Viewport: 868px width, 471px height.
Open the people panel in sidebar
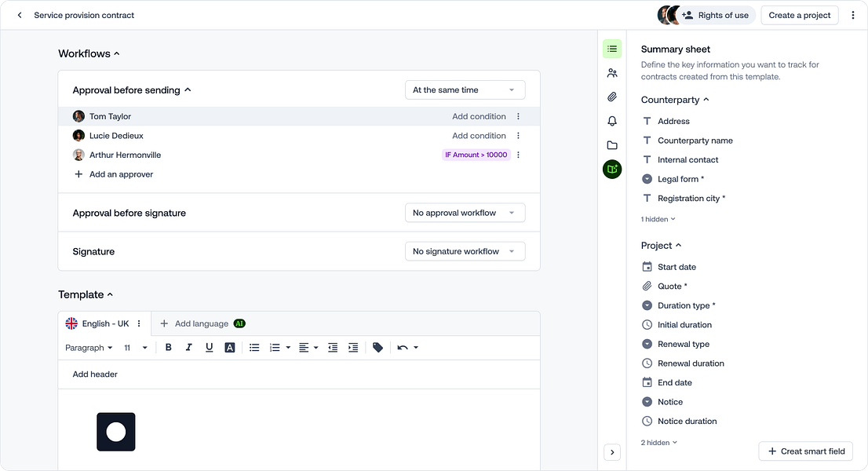click(612, 73)
